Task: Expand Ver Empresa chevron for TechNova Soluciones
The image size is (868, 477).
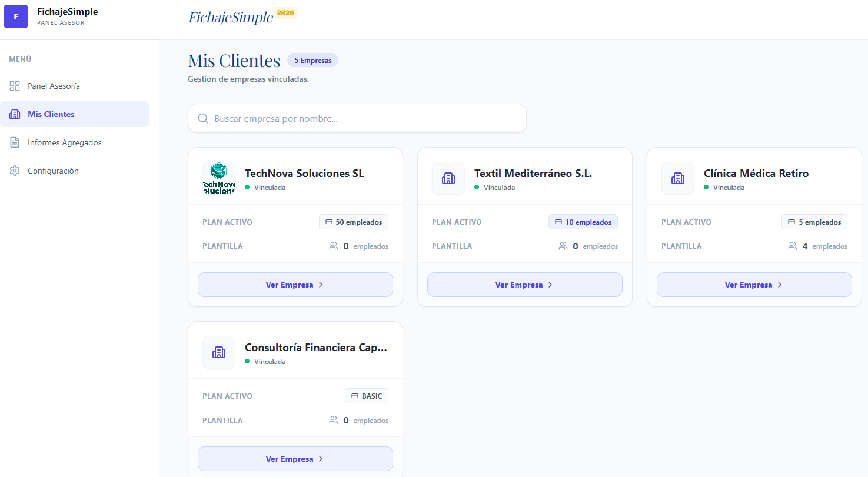Action: click(x=320, y=284)
